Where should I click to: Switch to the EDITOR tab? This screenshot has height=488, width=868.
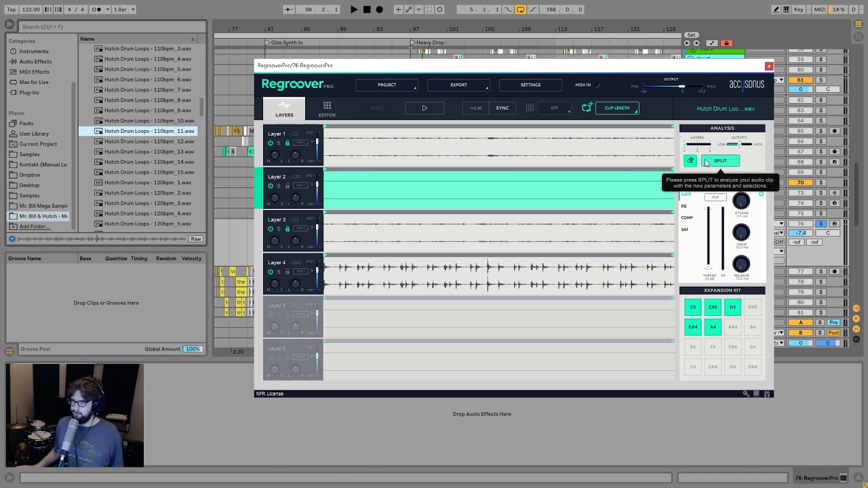[x=327, y=109]
